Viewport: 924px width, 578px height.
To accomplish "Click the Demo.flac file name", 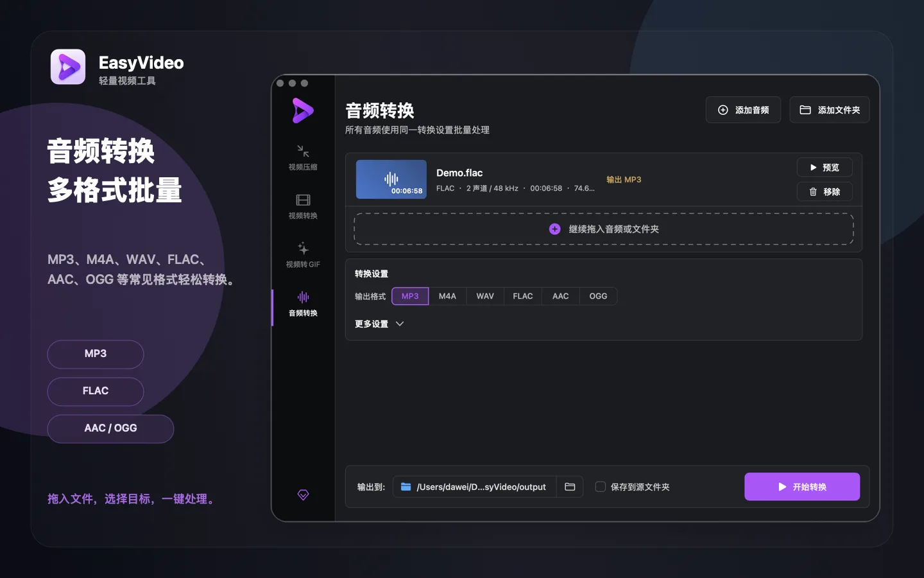I will click(459, 173).
